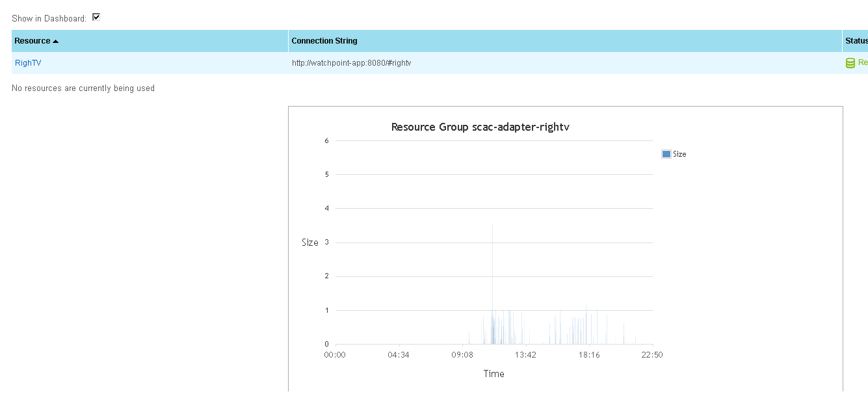This screenshot has height=394, width=868.
Task: Click the chart title Resource Group scac-adapter-rightv
Action: point(480,127)
